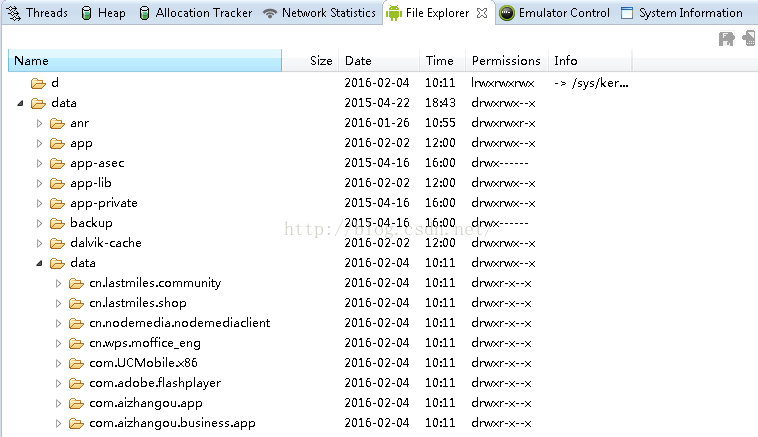Sort by the Size column header
This screenshot has width=758, height=437.
point(310,60)
